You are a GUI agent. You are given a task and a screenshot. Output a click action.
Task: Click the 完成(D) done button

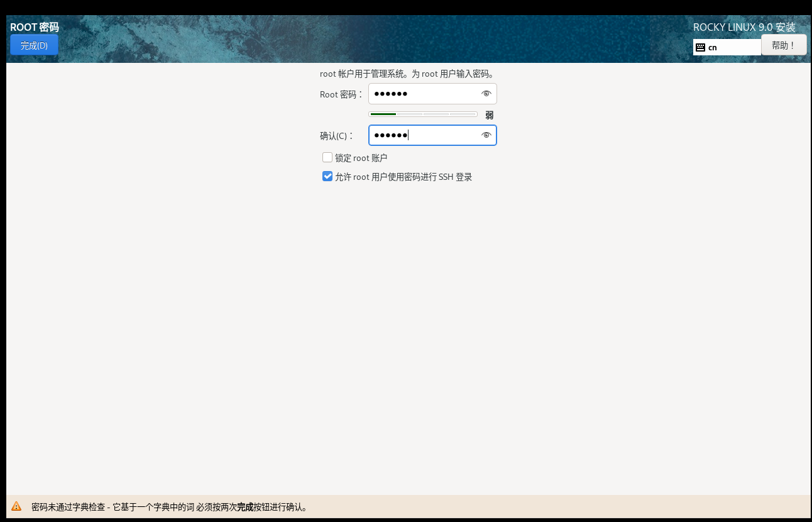click(x=34, y=45)
